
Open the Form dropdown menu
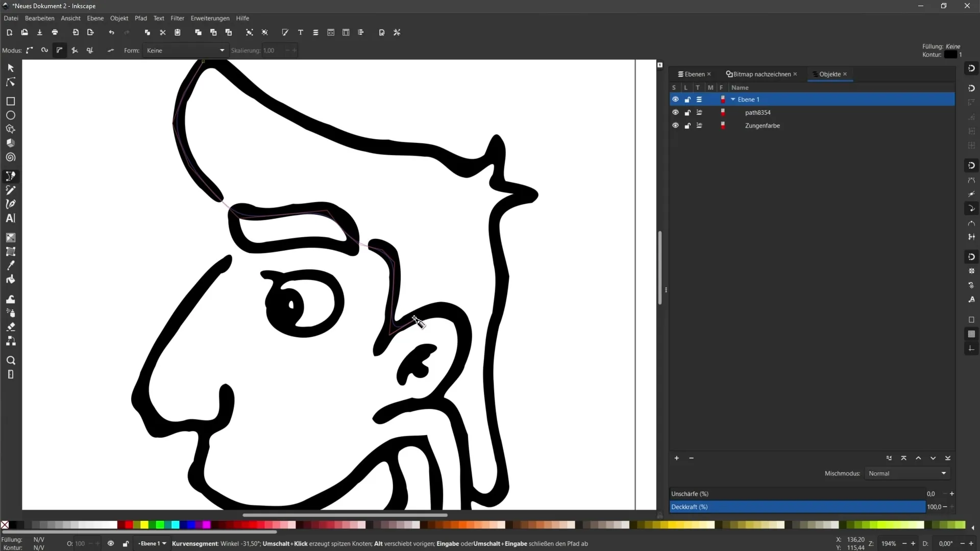(x=185, y=51)
